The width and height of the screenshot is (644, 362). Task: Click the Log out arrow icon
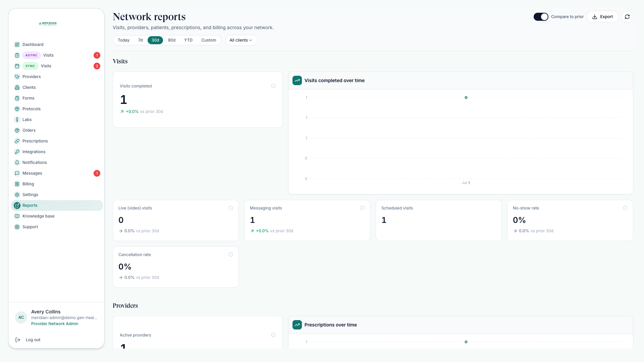point(18,340)
